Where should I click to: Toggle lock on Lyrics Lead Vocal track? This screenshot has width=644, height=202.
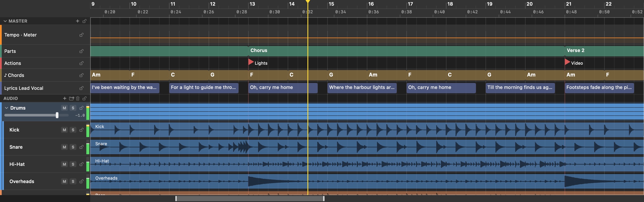point(82,88)
